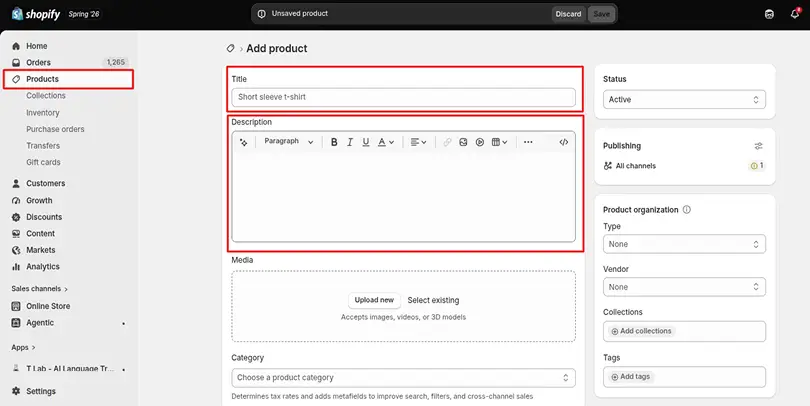Open the Type dropdown
This screenshot has height=406, width=810.
[x=684, y=244]
